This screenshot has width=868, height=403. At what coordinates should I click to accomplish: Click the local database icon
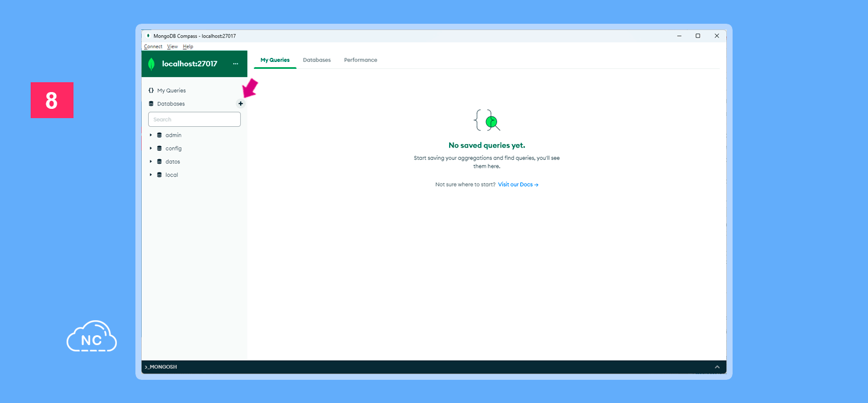tap(159, 175)
